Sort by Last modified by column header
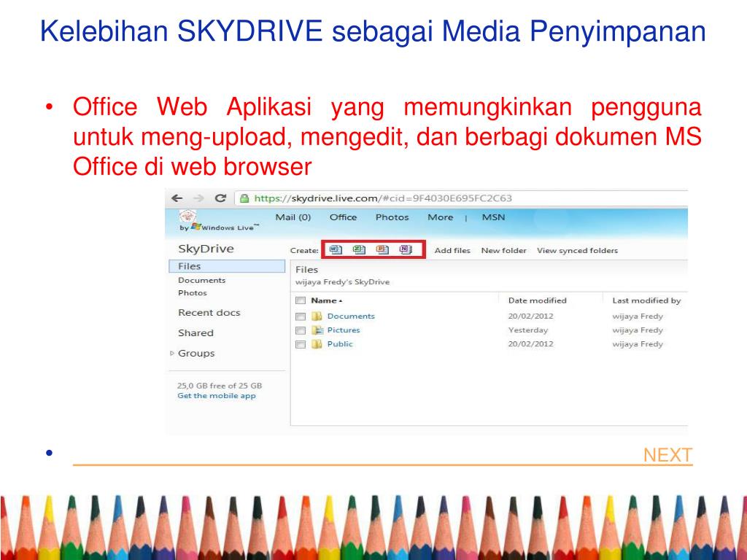This screenshot has height=560, width=747. pyautogui.click(x=646, y=300)
